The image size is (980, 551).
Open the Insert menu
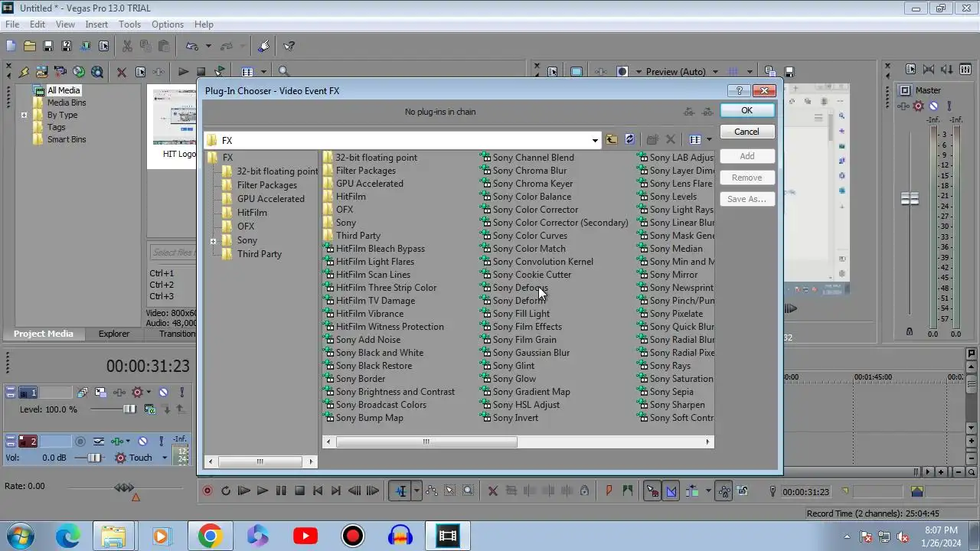click(x=96, y=24)
